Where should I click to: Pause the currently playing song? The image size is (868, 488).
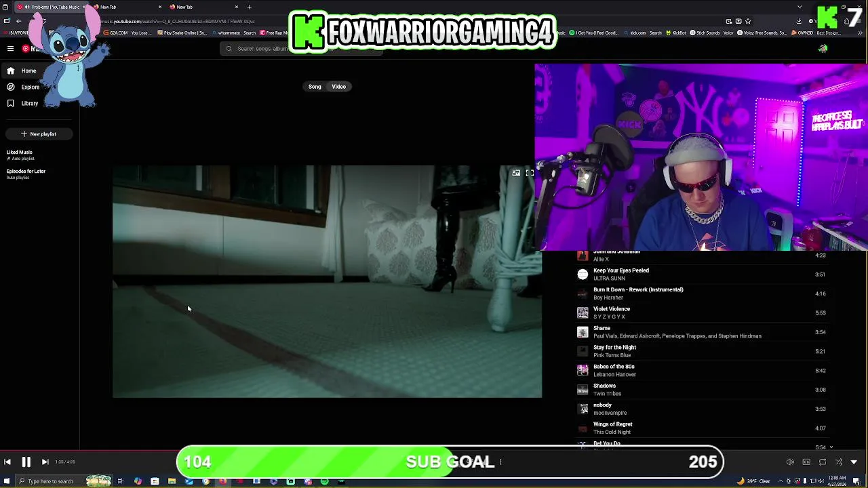pyautogui.click(x=26, y=462)
